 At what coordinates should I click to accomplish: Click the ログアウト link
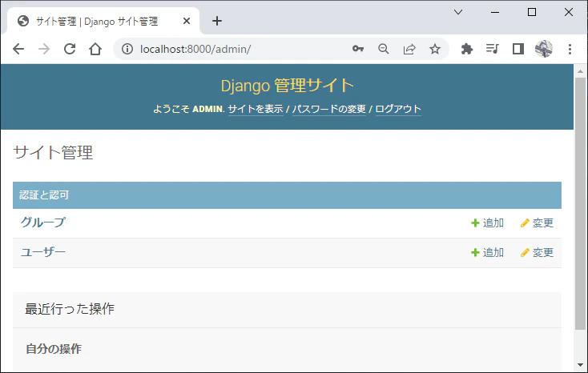click(398, 109)
